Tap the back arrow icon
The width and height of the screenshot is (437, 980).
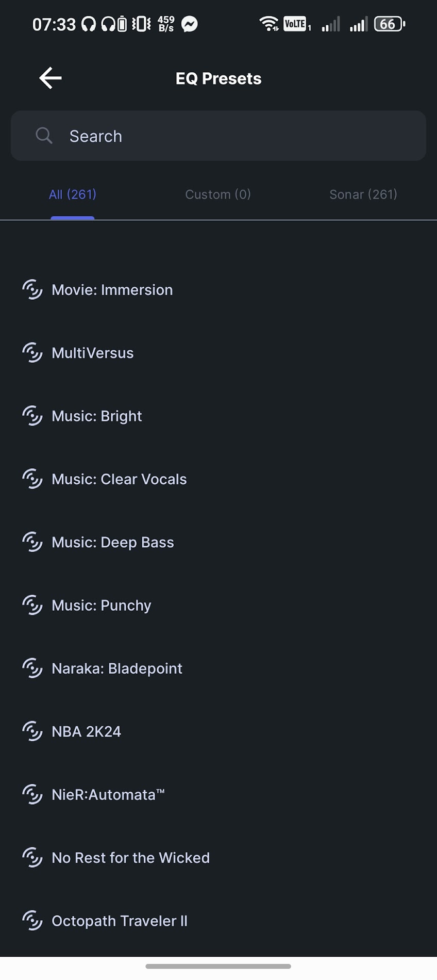51,78
